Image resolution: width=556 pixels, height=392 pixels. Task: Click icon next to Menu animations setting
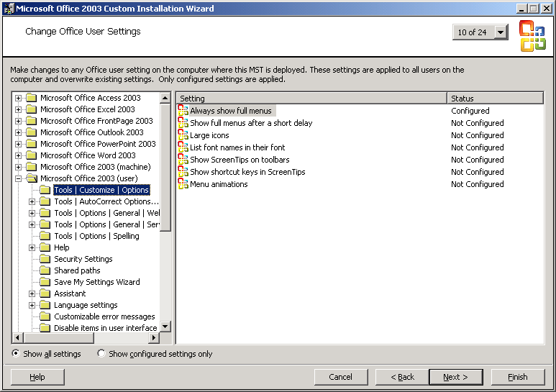183,184
